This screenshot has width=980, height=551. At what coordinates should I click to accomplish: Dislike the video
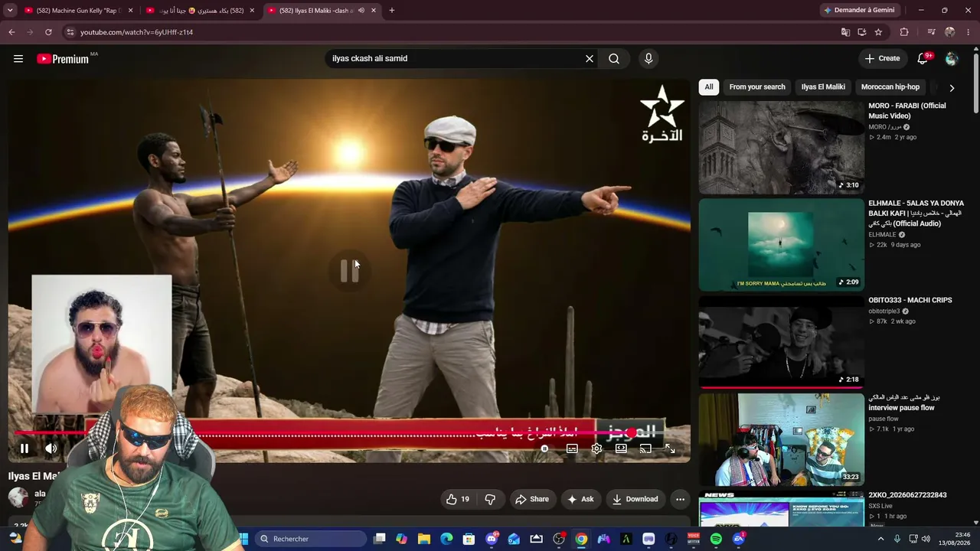pos(490,500)
